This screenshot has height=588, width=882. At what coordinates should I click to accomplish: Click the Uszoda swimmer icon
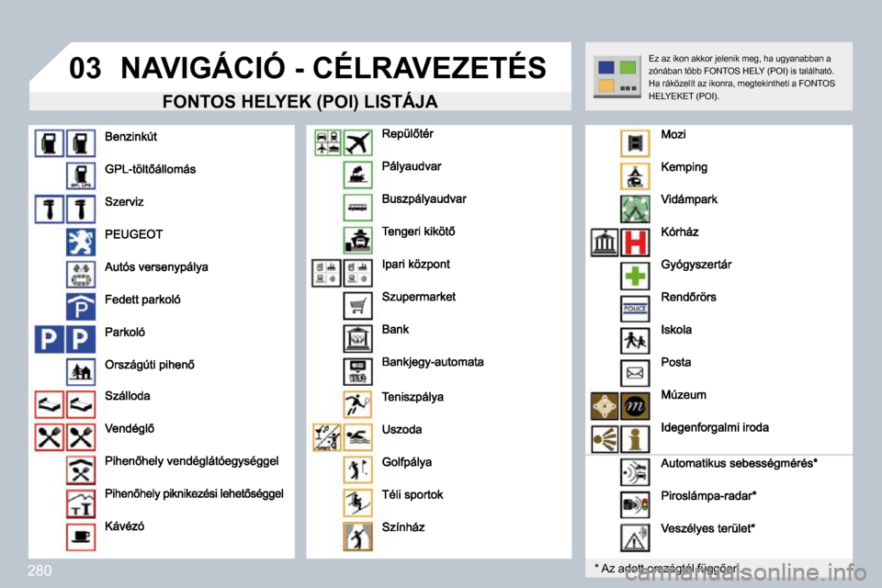tap(357, 437)
